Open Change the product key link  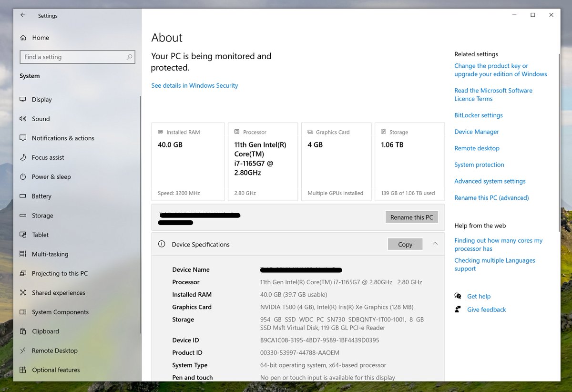pyautogui.click(x=500, y=70)
